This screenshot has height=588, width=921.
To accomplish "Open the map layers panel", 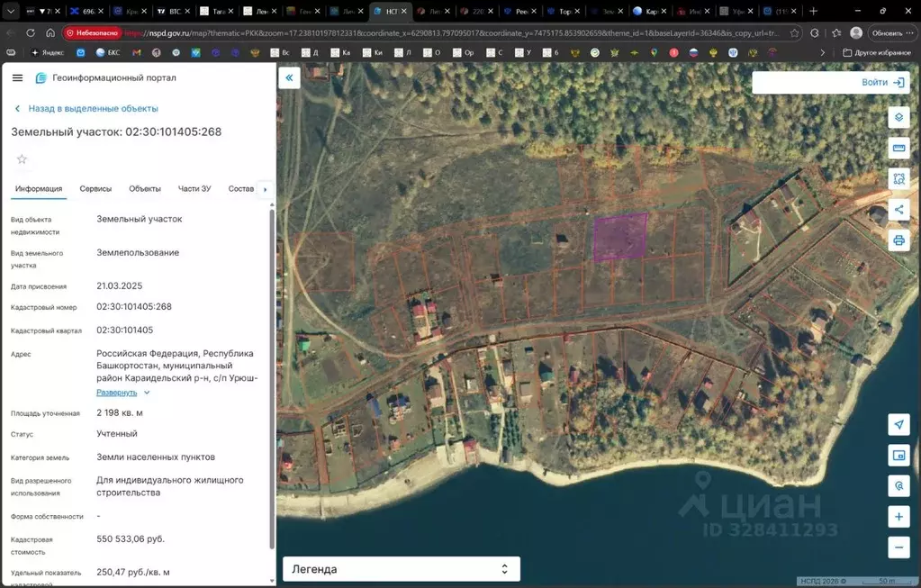I will 898,118.
